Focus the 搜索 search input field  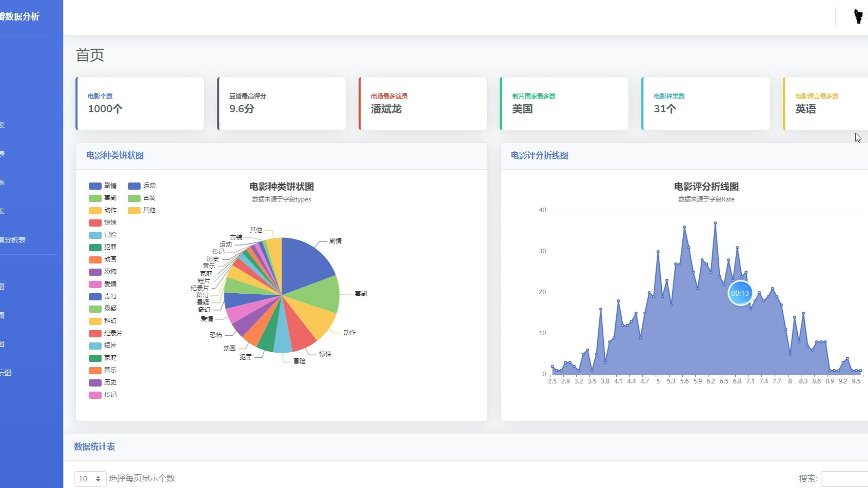pos(844,479)
